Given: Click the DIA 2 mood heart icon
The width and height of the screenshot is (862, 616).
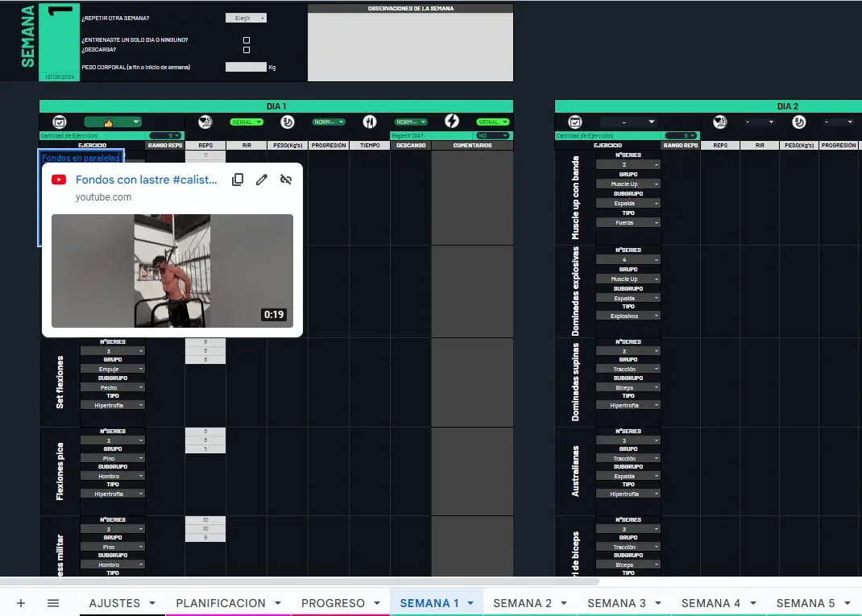Looking at the screenshot, I should tap(720, 122).
